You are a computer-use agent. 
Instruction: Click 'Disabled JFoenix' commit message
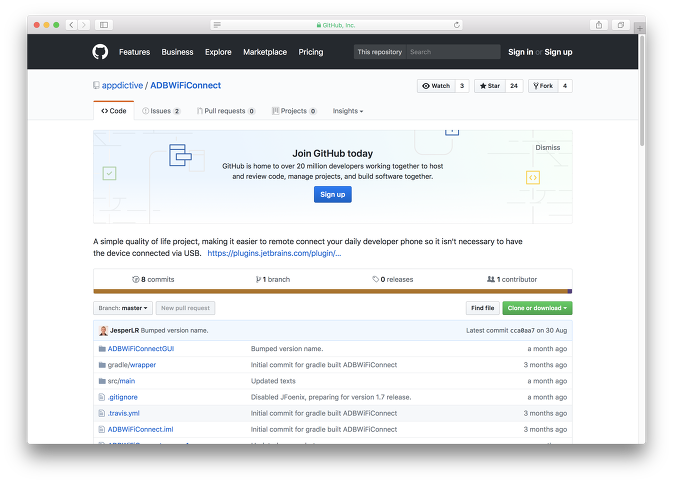pyautogui.click(x=331, y=397)
